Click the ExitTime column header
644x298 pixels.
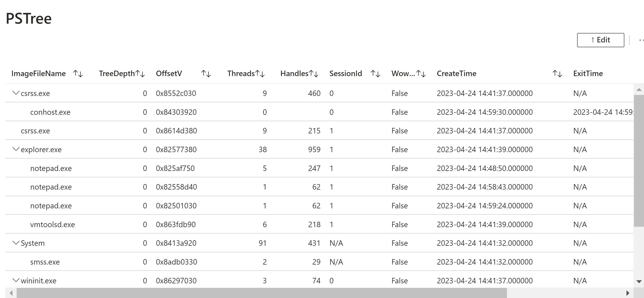pyautogui.click(x=588, y=73)
